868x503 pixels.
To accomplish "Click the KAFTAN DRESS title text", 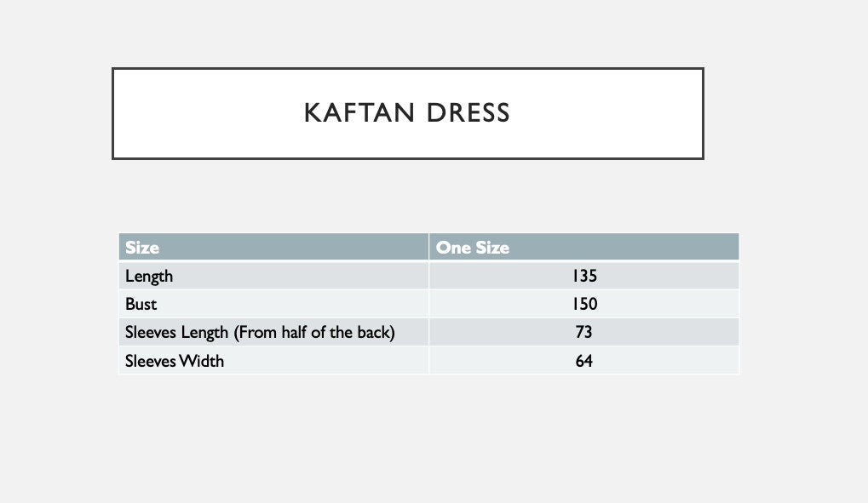I will click(x=406, y=113).
